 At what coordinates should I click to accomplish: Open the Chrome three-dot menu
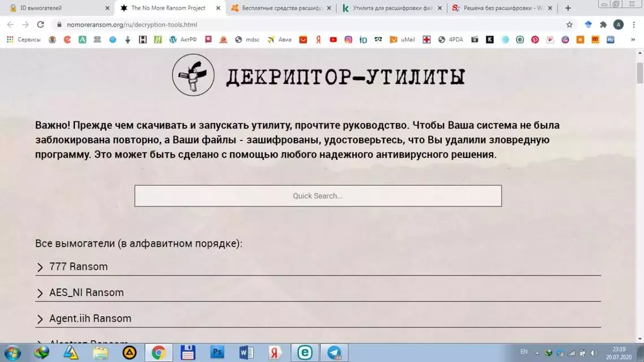pyautogui.click(x=634, y=25)
